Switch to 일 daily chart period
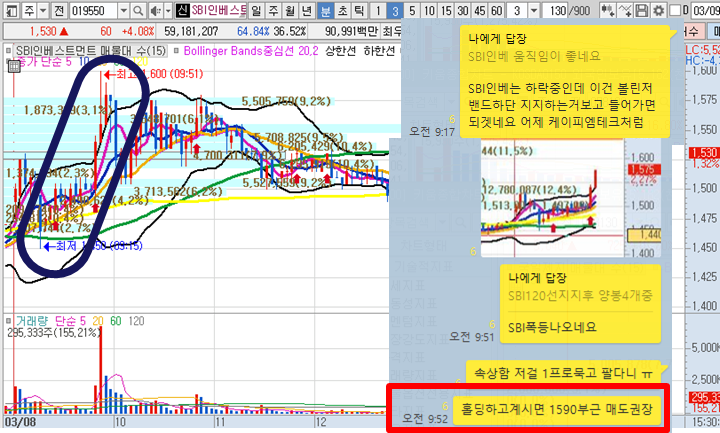Image resolution: width=720 pixels, height=433 pixels. (256, 10)
